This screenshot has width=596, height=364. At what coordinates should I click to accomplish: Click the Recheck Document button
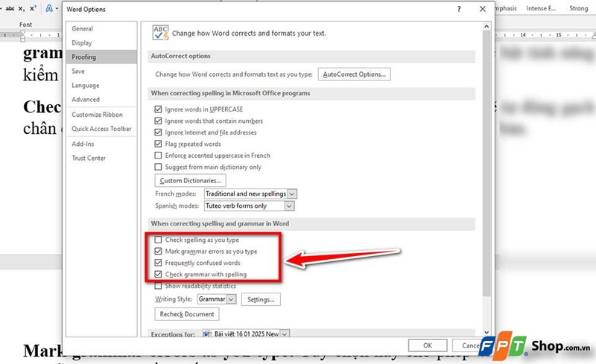pyautogui.click(x=187, y=314)
